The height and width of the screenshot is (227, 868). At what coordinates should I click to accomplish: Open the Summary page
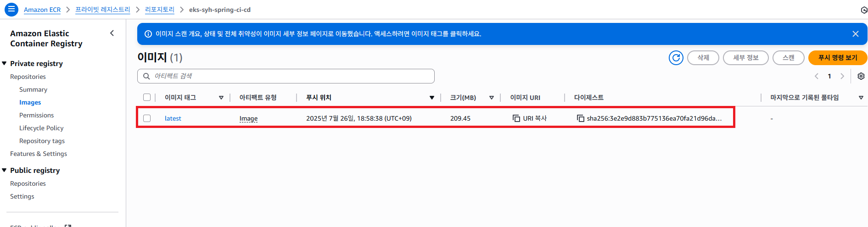click(33, 89)
